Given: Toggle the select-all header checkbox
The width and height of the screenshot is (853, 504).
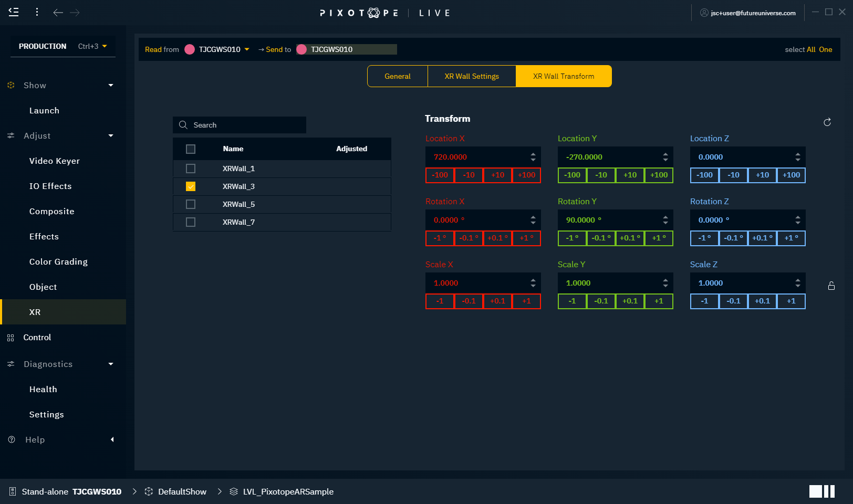Looking at the screenshot, I should pos(191,149).
